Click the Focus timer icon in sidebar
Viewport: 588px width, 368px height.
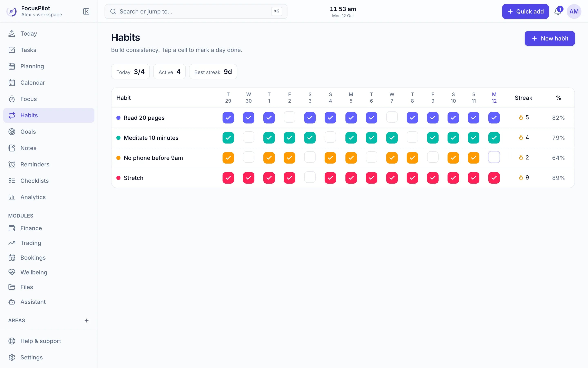click(12, 99)
